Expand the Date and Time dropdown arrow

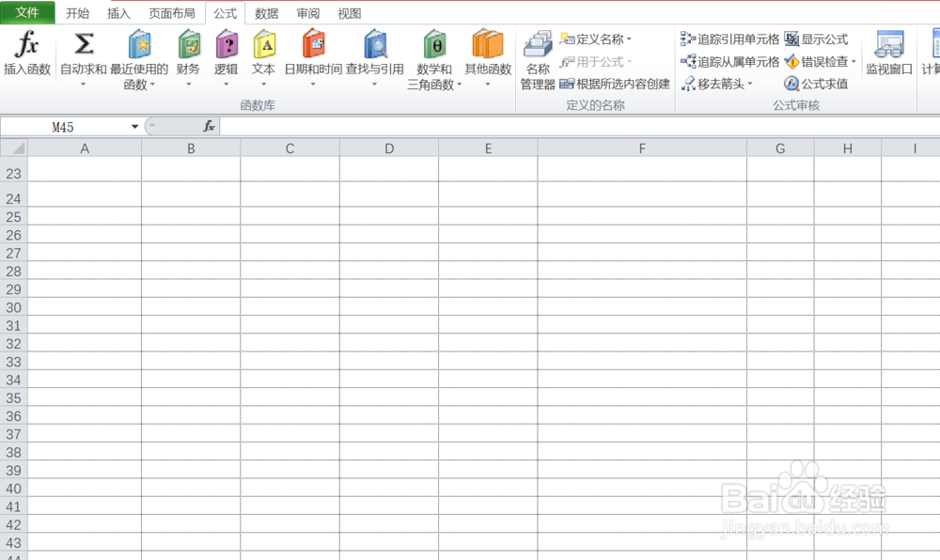312,85
